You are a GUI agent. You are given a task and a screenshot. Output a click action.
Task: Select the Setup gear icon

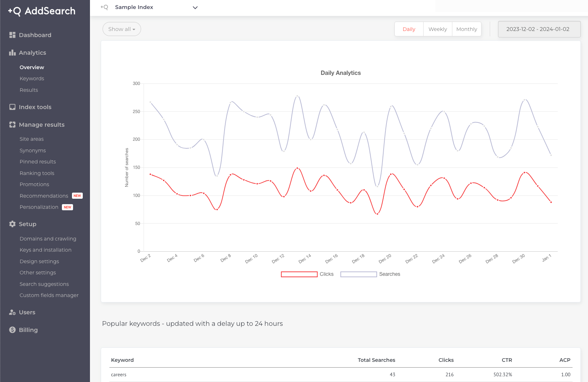point(12,224)
